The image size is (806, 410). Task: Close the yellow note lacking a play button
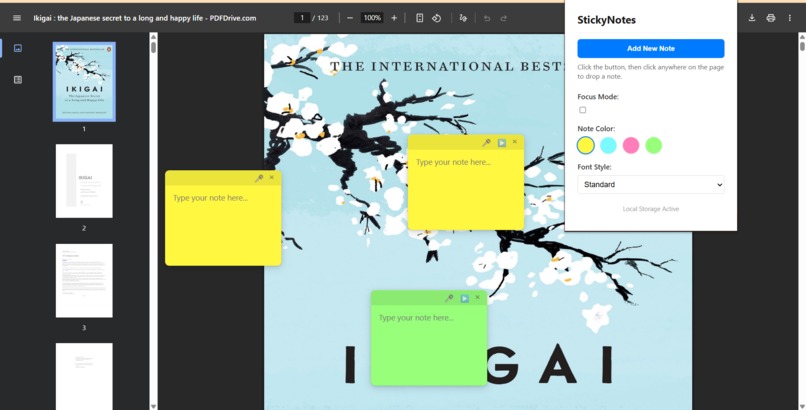[x=272, y=177]
